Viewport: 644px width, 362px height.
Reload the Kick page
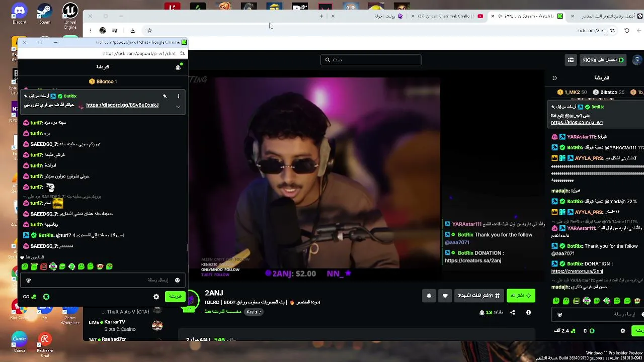click(x=626, y=30)
